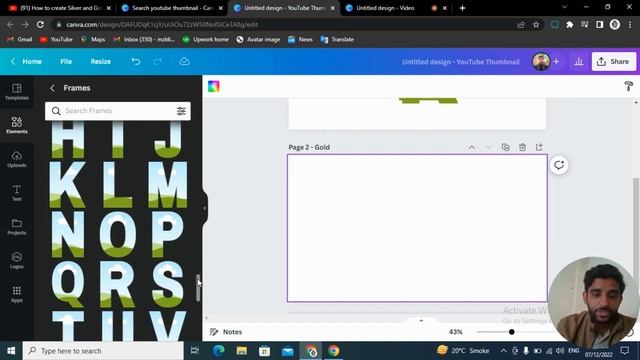Open the Text sidebar panel
Image resolution: width=640 pixels, height=360 pixels.
pyautogui.click(x=17, y=193)
